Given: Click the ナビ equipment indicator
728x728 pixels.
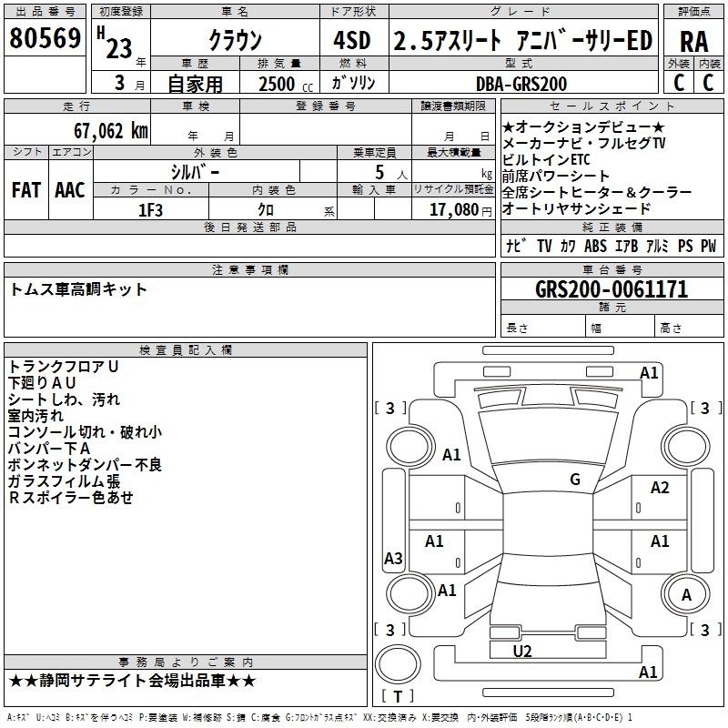Looking at the screenshot, I should [x=514, y=246].
